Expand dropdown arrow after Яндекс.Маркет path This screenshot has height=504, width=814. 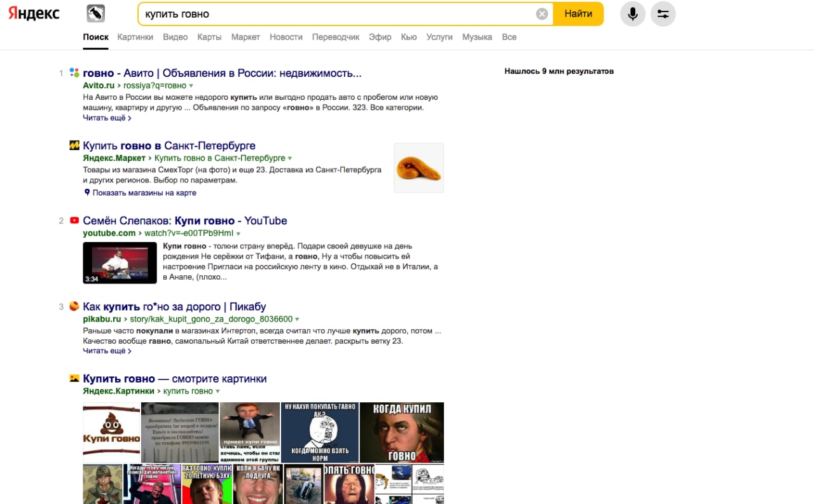(290, 158)
